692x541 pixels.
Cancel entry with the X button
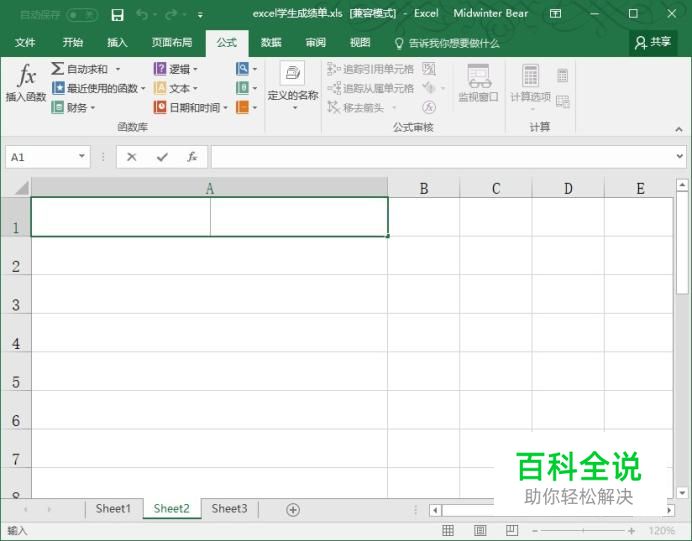[132, 157]
